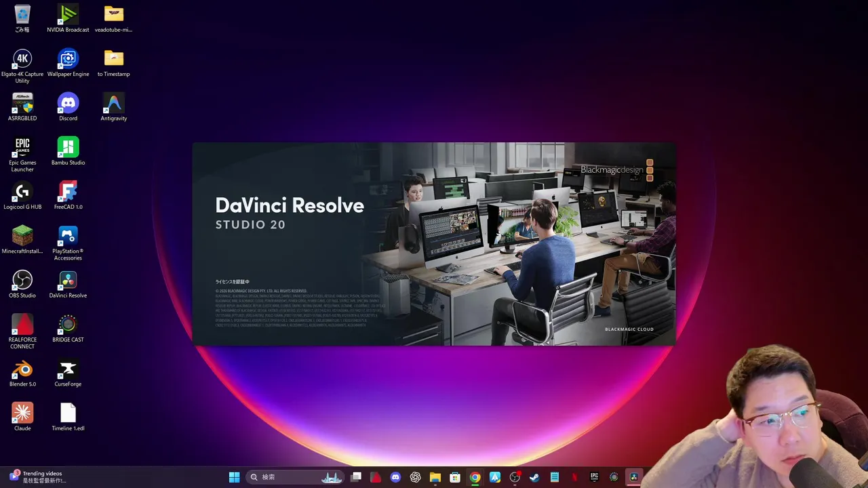Select the Wallpaper Engine desktop shortcut
This screenshot has width=868, height=488.
(x=68, y=62)
